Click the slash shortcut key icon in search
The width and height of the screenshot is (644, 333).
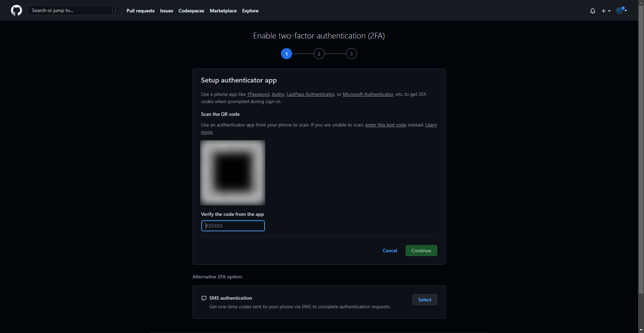point(116,10)
